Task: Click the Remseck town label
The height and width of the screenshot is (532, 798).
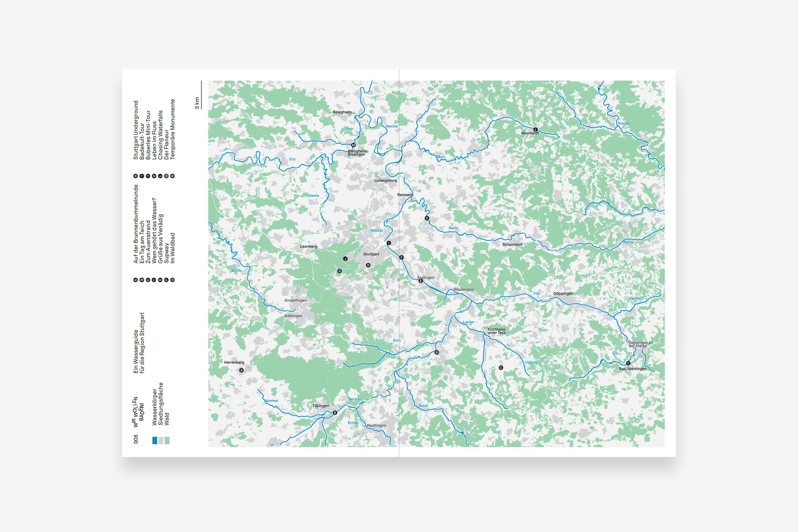Action: click(405, 195)
